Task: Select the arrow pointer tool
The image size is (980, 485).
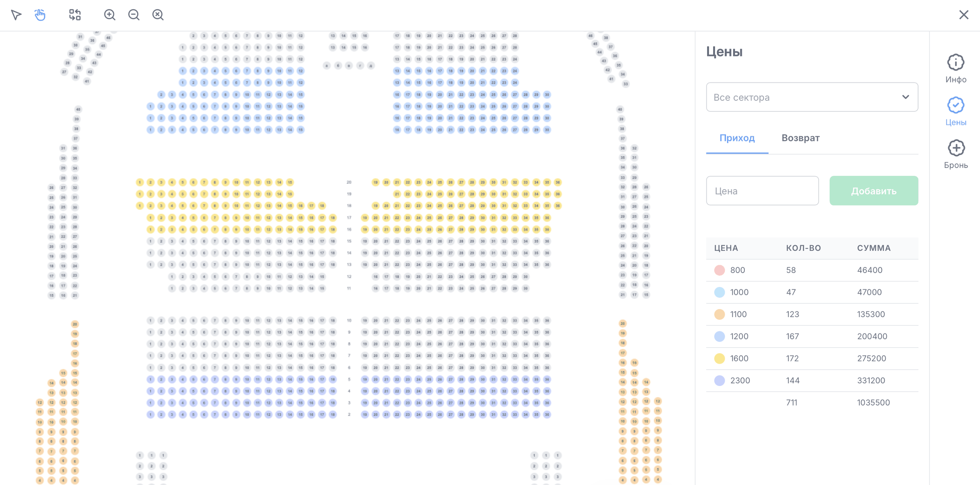Action: pyautogui.click(x=16, y=15)
